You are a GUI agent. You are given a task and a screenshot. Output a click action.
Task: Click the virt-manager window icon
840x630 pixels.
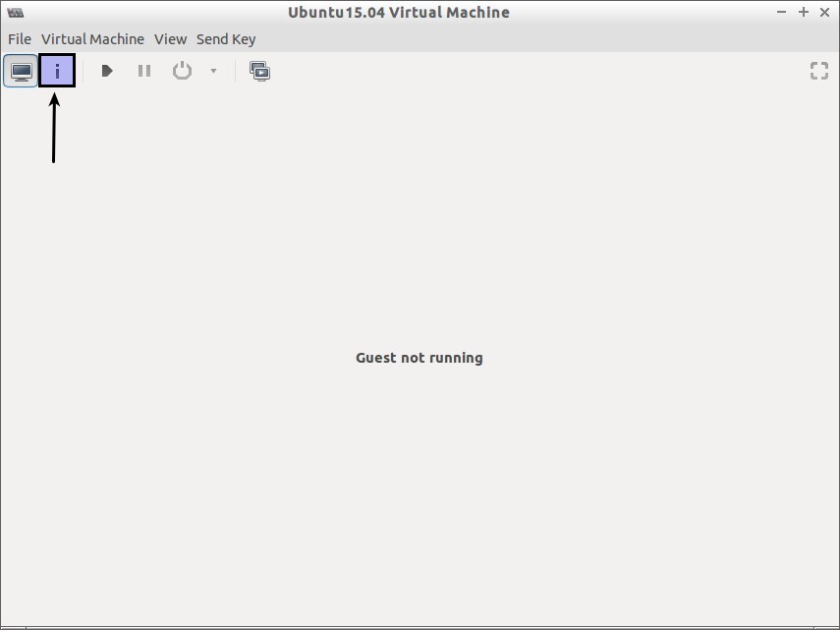click(x=15, y=13)
